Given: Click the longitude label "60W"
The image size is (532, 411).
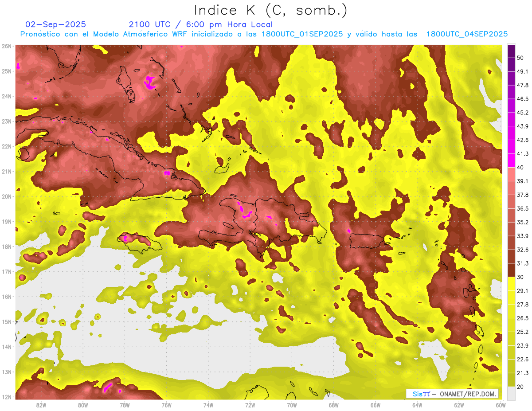Looking at the screenshot, I should click(501, 405).
